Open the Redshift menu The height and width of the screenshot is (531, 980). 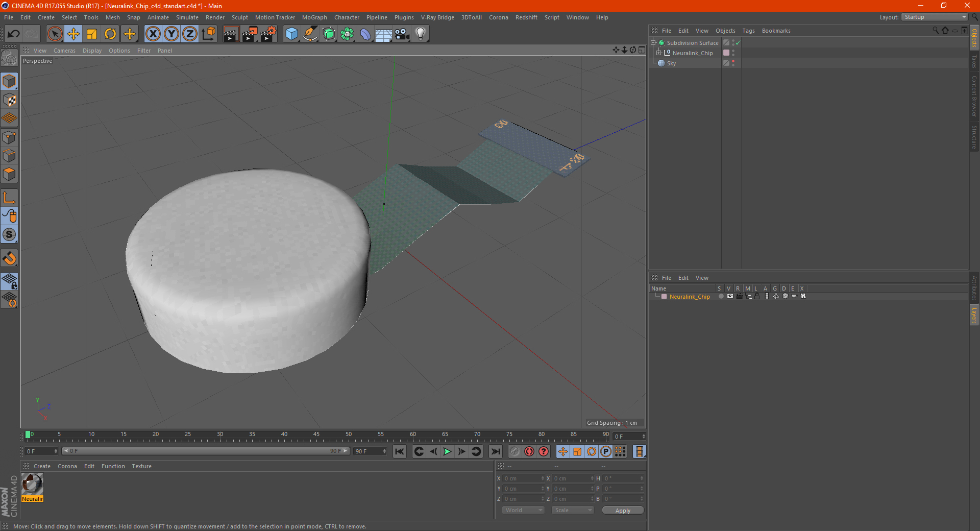pos(526,17)
